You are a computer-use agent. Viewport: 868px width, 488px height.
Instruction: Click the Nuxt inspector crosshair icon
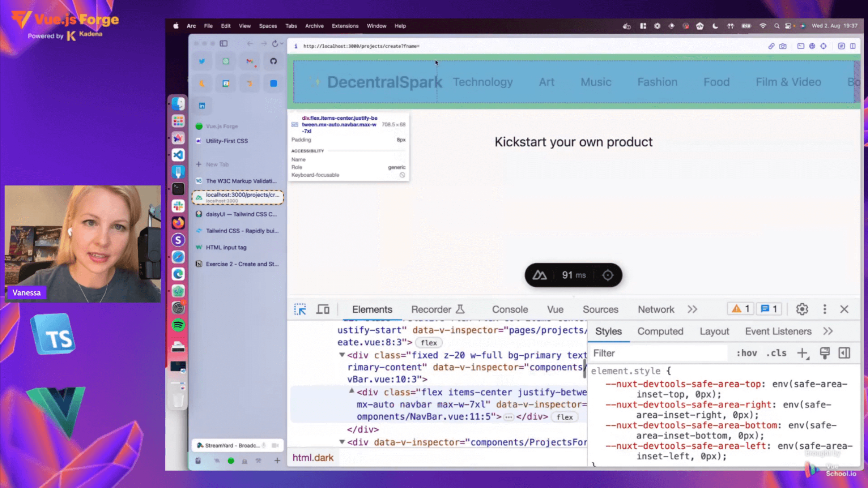tap(608, 275)
